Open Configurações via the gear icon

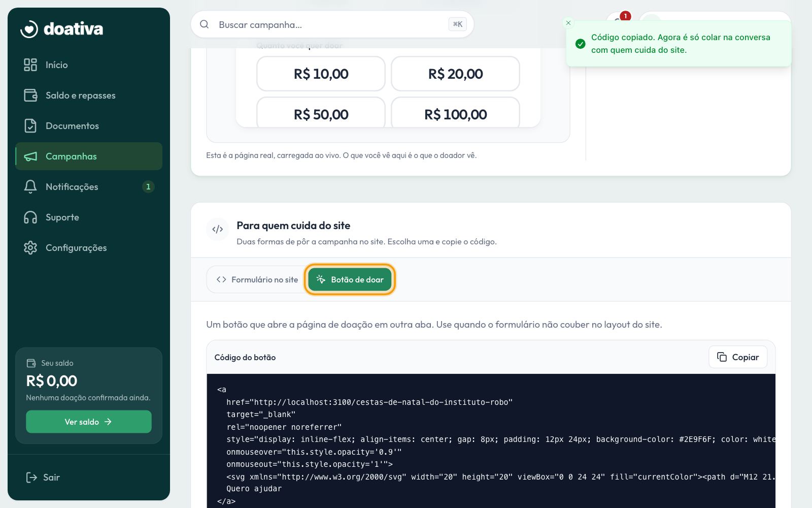(30, 247)
